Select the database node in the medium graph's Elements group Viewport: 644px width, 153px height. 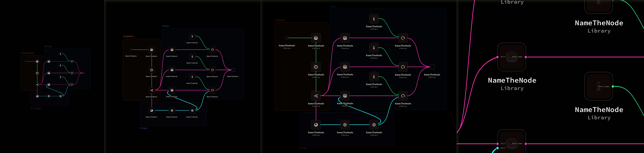[151, 50]
